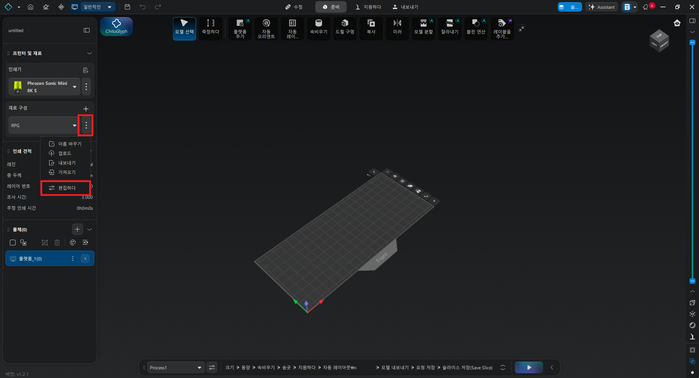The image size is (699, 378).
Task: Open the notification bell
Action: point(646,7)
